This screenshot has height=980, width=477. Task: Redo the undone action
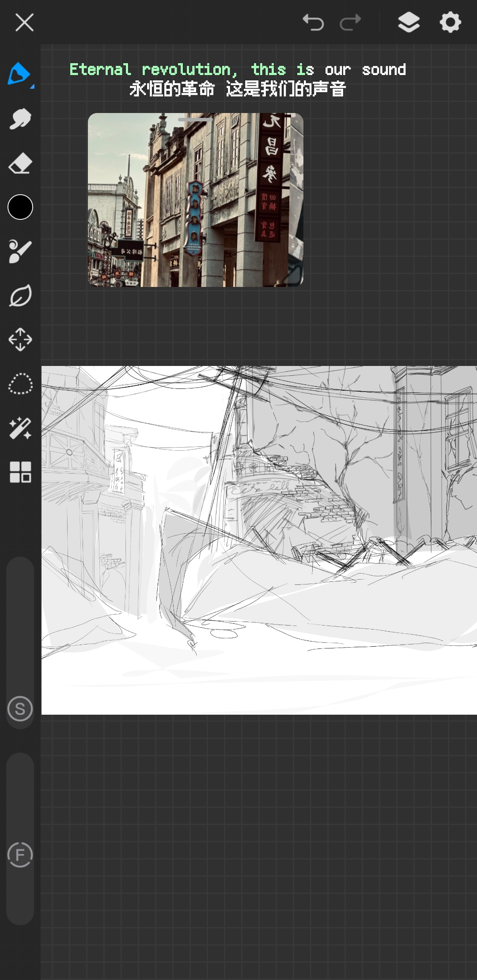(350, 23)
